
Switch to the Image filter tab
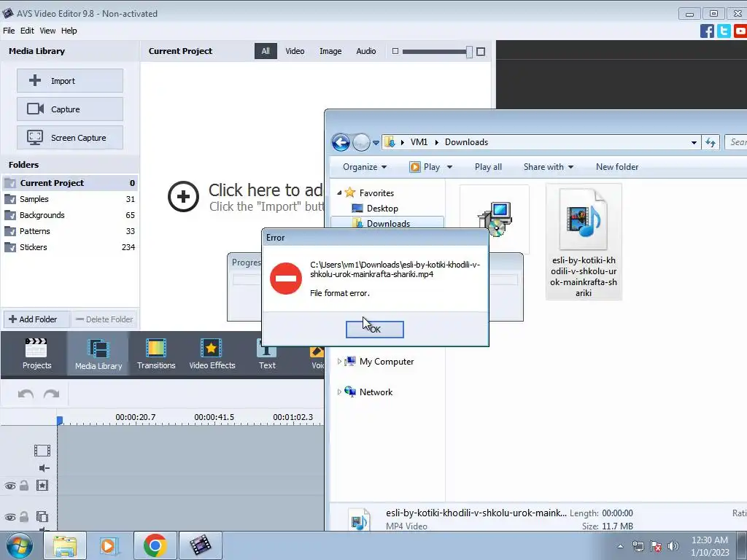click(x=330, y=51)
